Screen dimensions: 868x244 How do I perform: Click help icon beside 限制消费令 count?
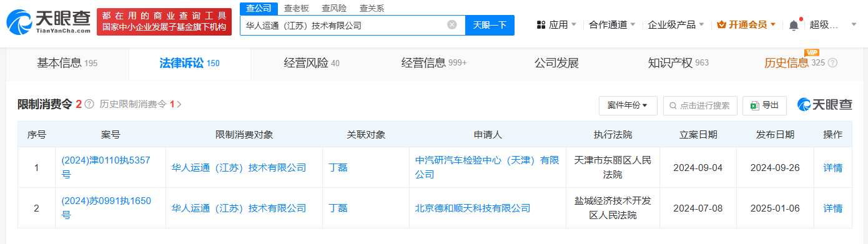[89, 104]
